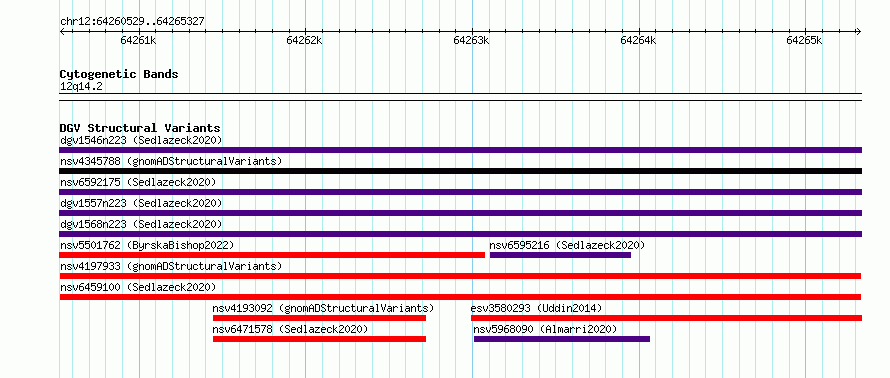Open the nsv4197933 (gnomADStructuralVariants) label
The width and height of the screenshot is (890, 378).
point(171,266)
